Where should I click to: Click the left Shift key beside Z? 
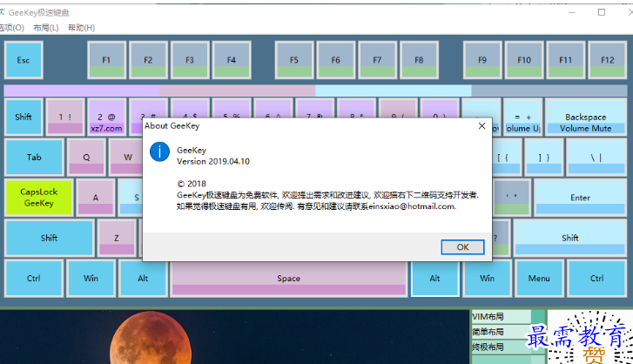pos(50,238)
